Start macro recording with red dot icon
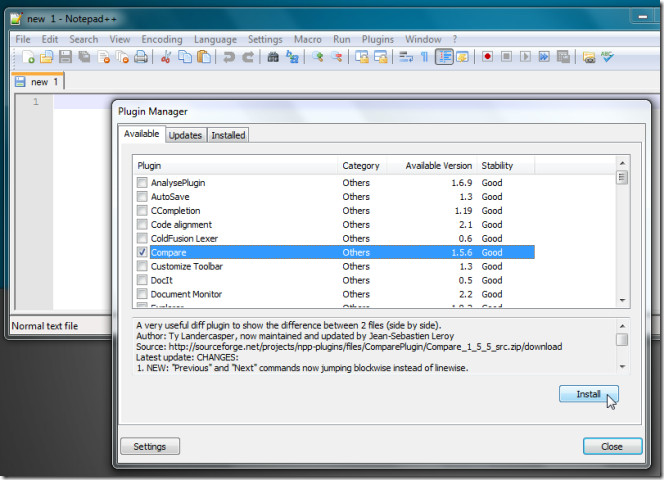This screenshot has height=480, width=664. click(x=487, y=57)
